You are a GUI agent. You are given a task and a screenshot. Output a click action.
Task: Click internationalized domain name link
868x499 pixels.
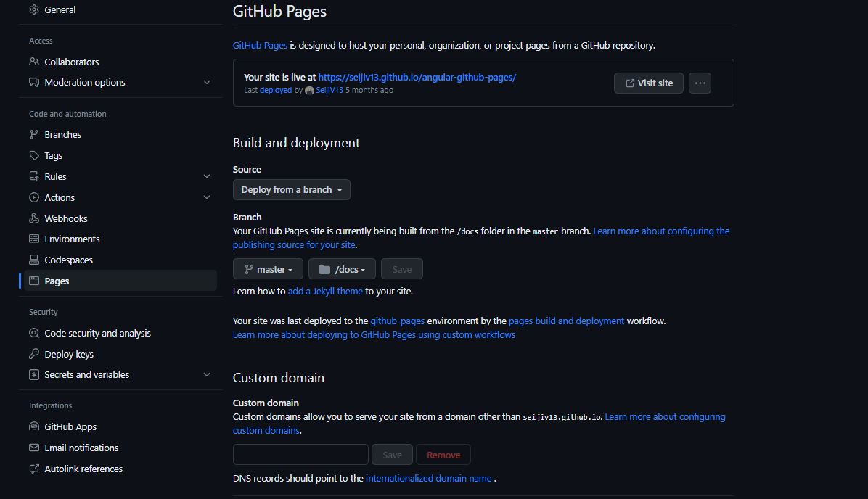point(428,478)
